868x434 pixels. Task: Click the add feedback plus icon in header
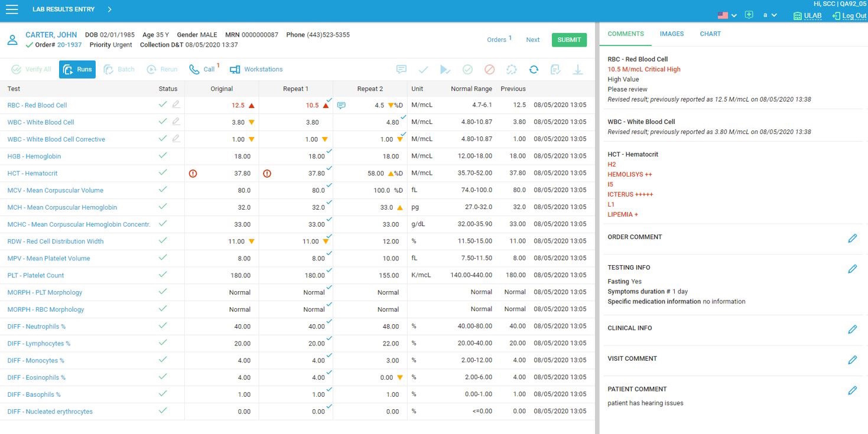pyautogui.click(x=749, y=15)
